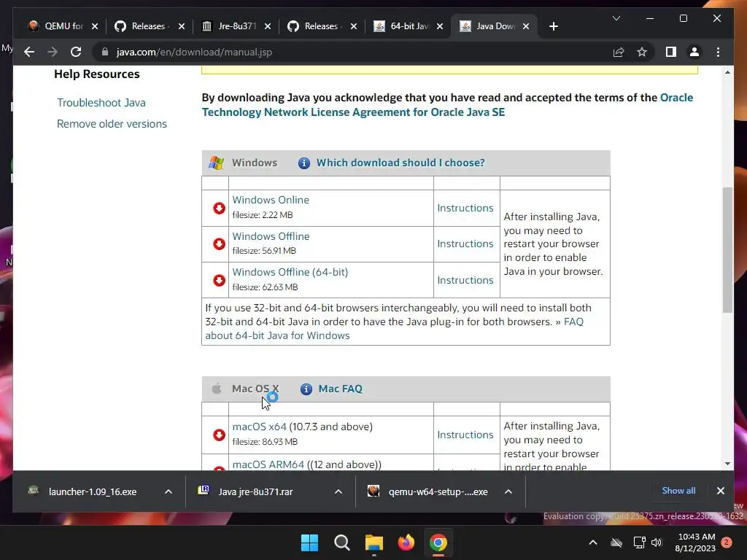747x560 pixels.
Task: Click the page vertical scrollbar thumb
Action: pyautogui.click(x=727, y=250)
